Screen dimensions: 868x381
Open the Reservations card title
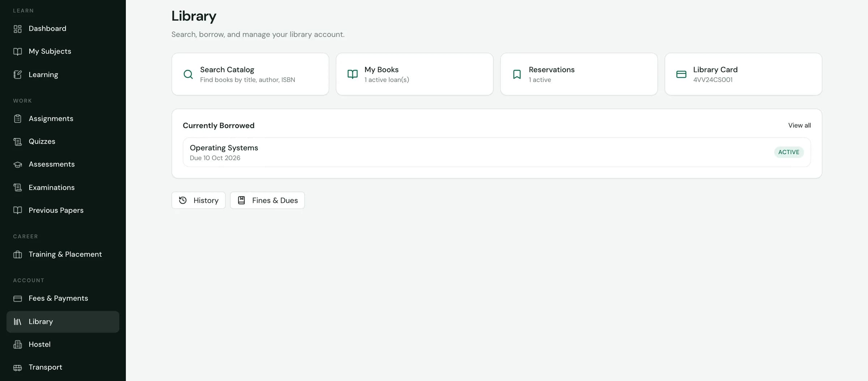[x=552, y=69]
